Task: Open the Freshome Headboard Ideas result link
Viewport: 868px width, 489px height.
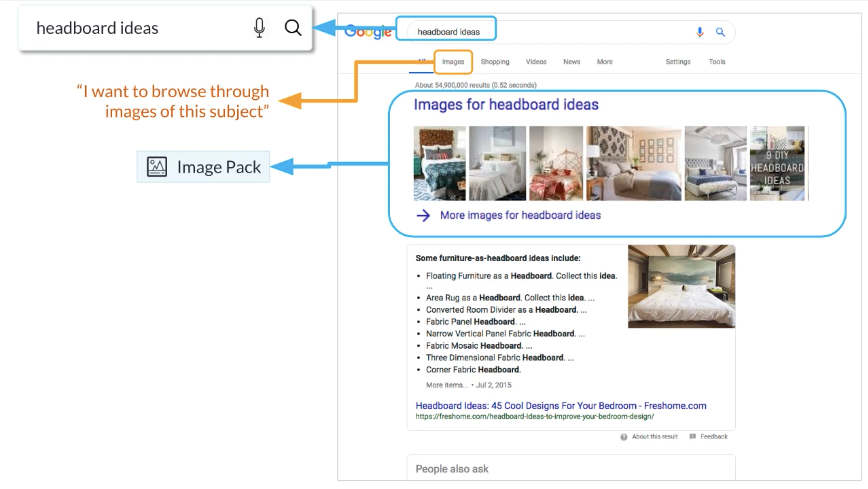Action: 561,406
